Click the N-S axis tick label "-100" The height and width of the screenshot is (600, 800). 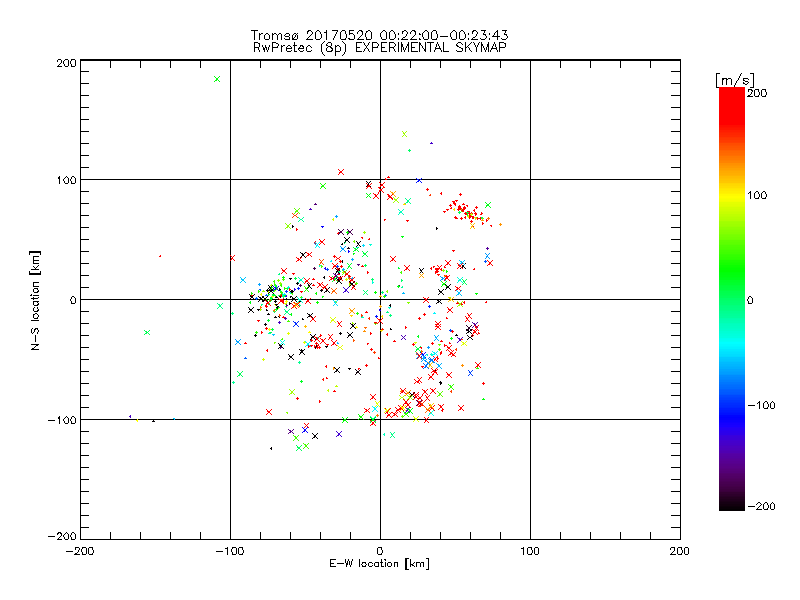(x=62, y=420)
